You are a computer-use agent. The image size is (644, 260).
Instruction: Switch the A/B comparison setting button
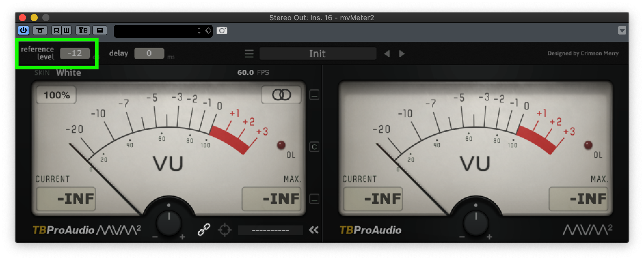83,31
